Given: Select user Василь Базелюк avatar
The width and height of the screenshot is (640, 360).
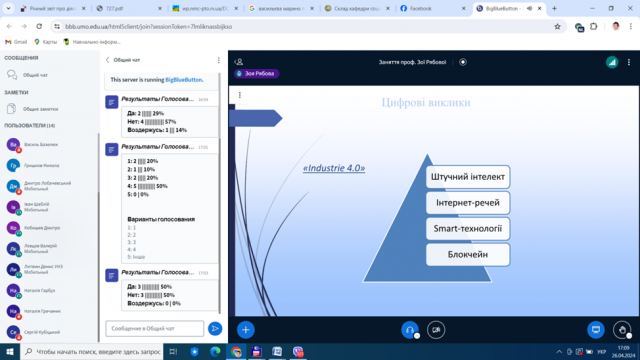Looking at the screenshot, I should [x=13, y=144].
